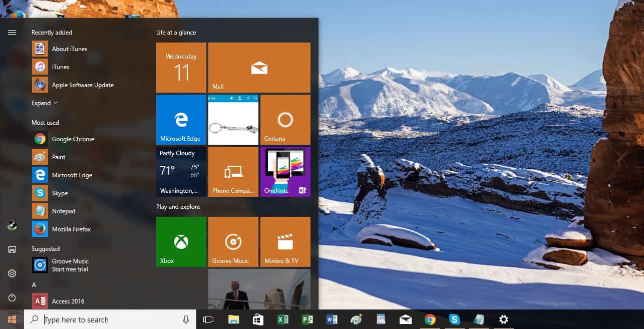Click the Windows Start button
Image resolution: width=644 pixels, height=329 pixels.
pos(12,319)
